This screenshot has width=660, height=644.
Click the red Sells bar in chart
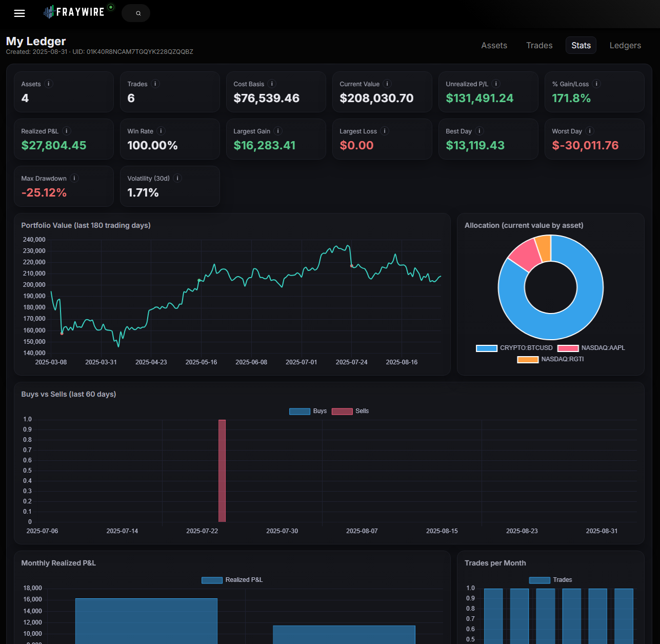(222, 471)
